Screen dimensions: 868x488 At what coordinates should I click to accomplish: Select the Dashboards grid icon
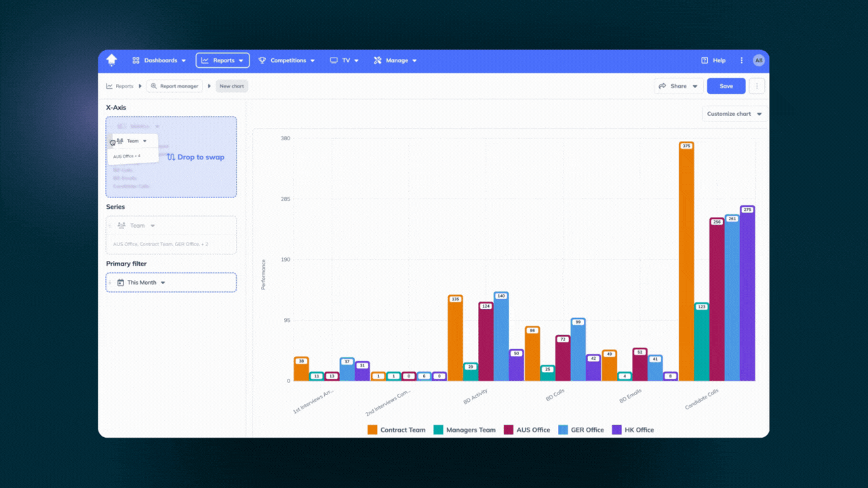tap(135, 60)
